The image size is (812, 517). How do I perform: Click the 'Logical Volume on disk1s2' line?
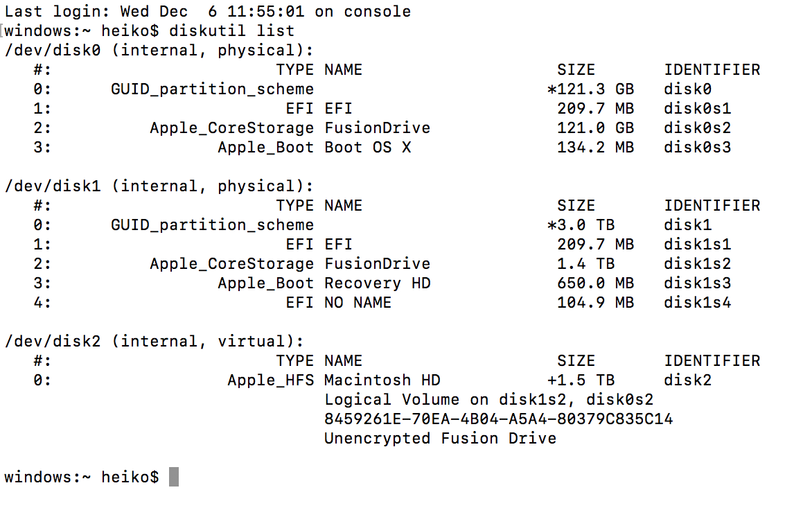[x=488, y=400]
